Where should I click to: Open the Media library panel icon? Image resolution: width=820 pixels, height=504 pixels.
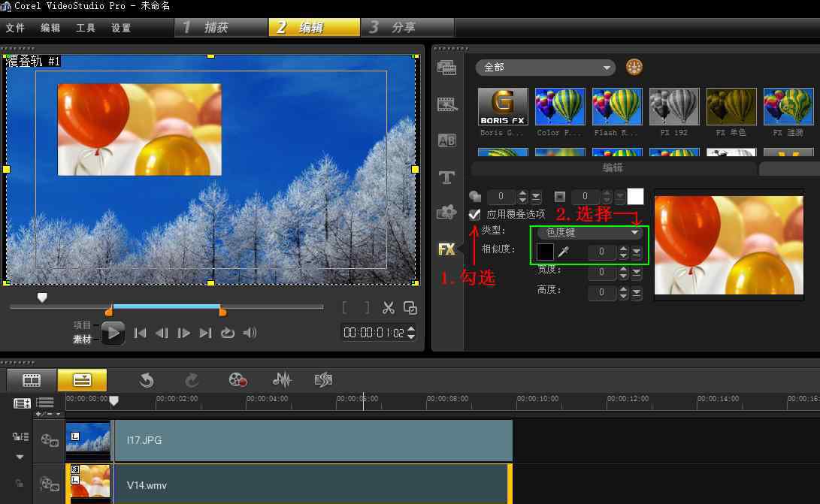pos(446,68)
